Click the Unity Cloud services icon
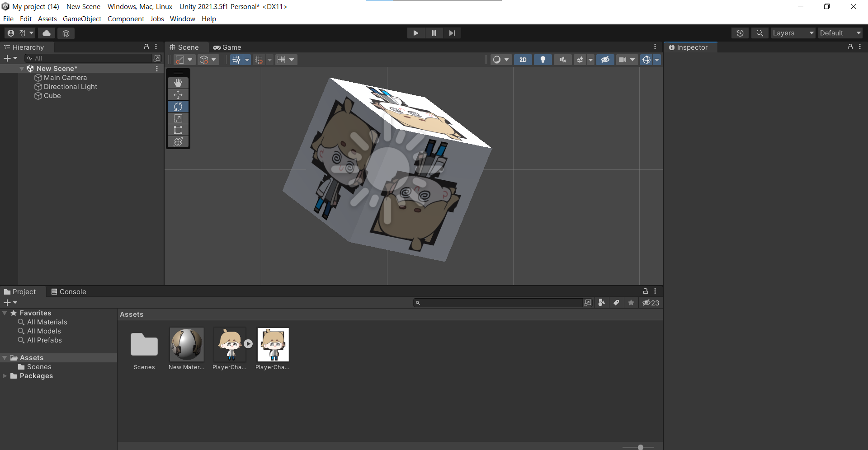 47,33
